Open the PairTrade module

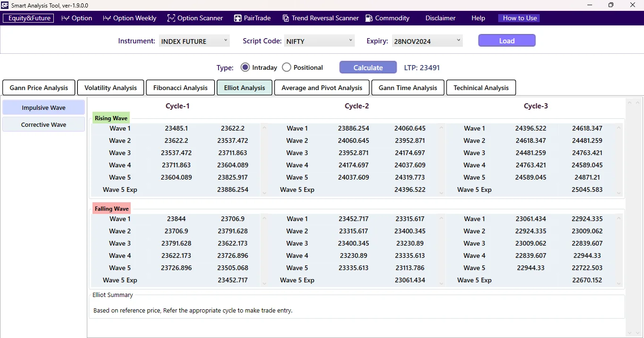252,18
